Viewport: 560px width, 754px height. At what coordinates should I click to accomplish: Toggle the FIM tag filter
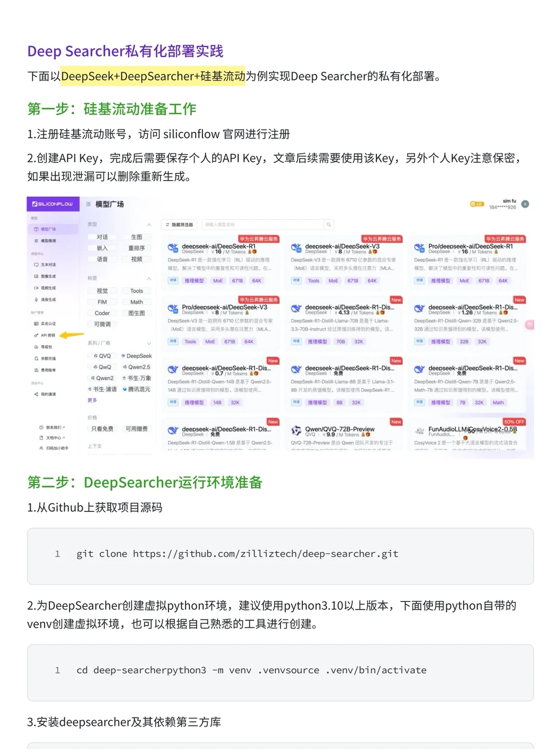coord(102,302)
